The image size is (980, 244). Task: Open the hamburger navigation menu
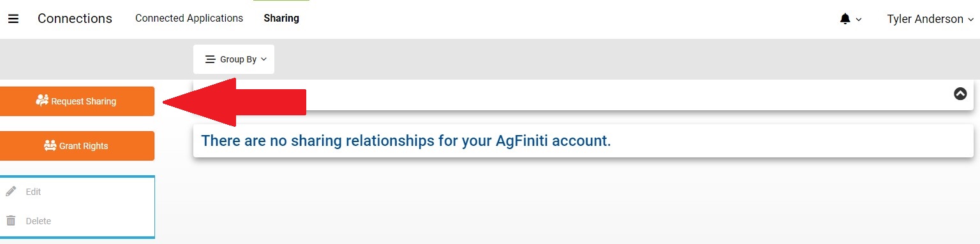click(13, 18)
